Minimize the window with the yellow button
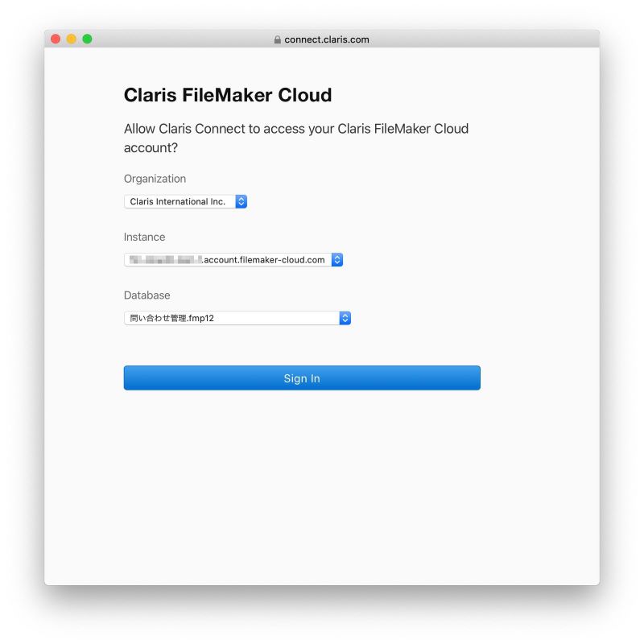Screen dimensions: 644x644 (x=72, y=39)
